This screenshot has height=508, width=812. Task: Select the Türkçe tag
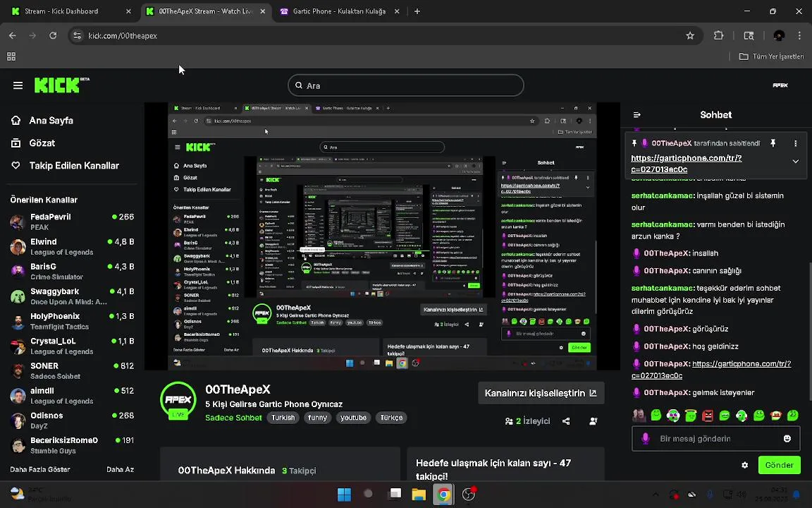391,418
